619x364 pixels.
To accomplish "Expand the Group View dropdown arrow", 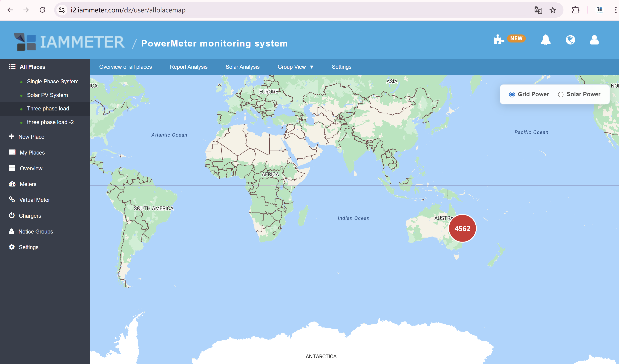I will pyautogui.click(x=312, y=67).
